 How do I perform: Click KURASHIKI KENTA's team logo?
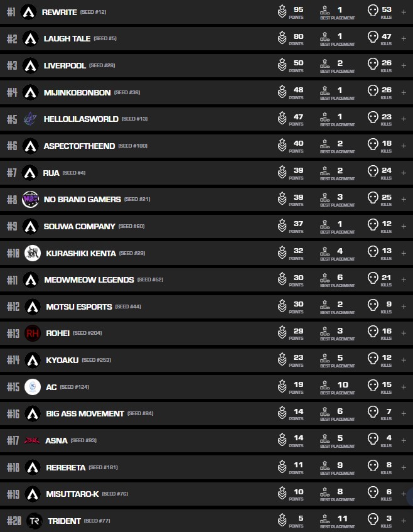coord(33,253)
